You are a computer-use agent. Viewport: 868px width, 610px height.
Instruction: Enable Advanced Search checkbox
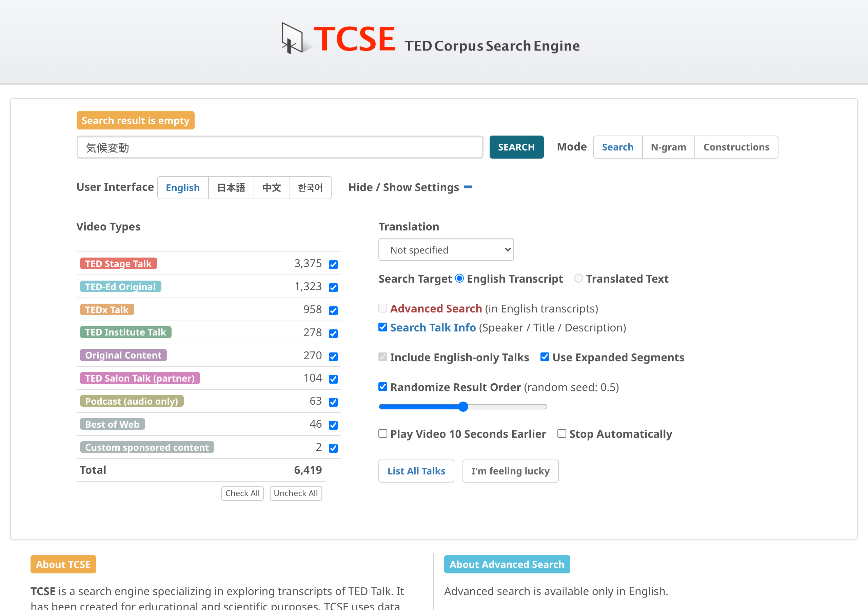(x=382, y=308)
